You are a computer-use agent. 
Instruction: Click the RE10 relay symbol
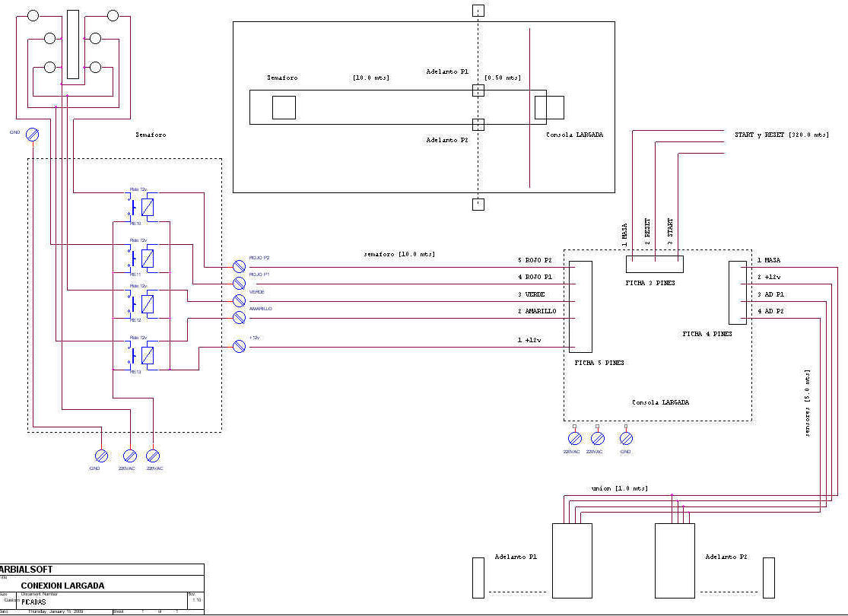(148, 207)
